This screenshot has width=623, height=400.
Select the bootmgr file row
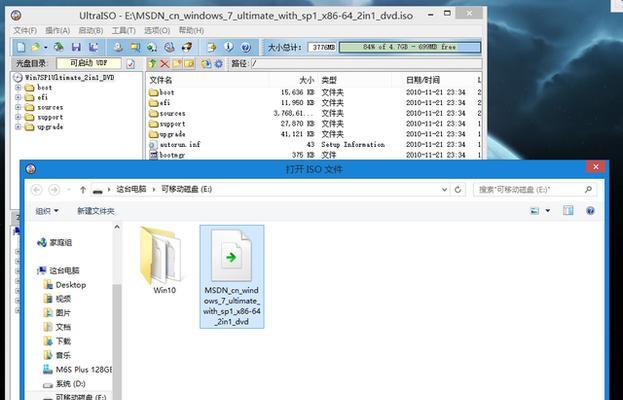coord(314,155)
